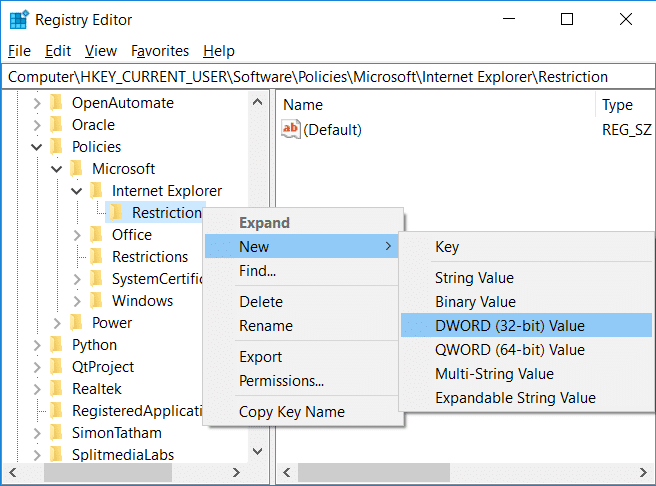Expand the Windows tree node

[x=77, y=301]
